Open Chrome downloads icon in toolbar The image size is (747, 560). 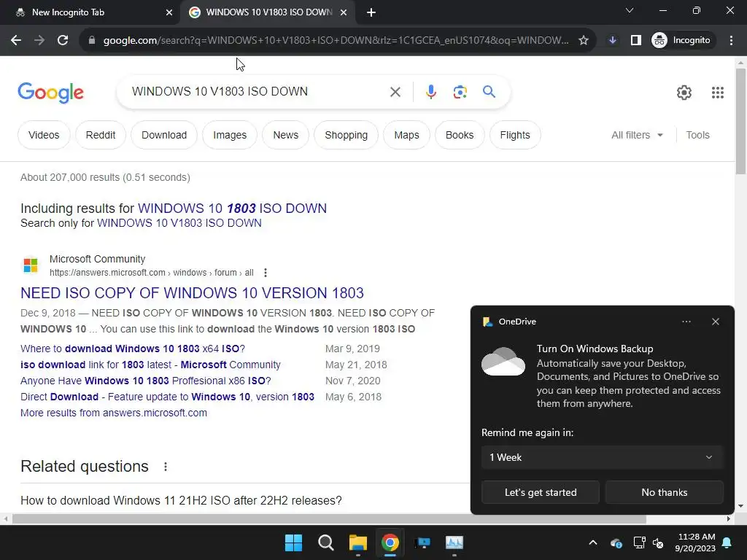click(x=613, y=41)
